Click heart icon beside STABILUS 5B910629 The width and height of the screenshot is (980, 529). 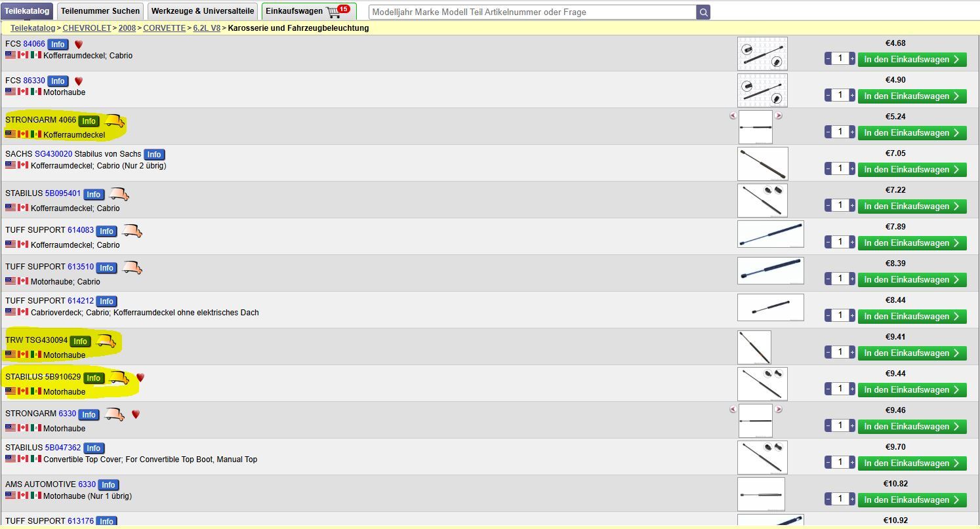pyautogui.click(x=140, y=378)
